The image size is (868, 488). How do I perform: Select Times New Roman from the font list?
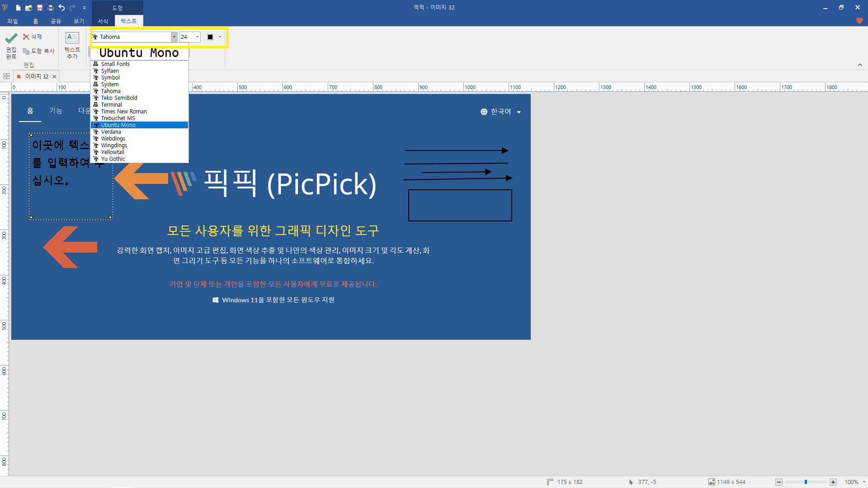coord(123,111)
